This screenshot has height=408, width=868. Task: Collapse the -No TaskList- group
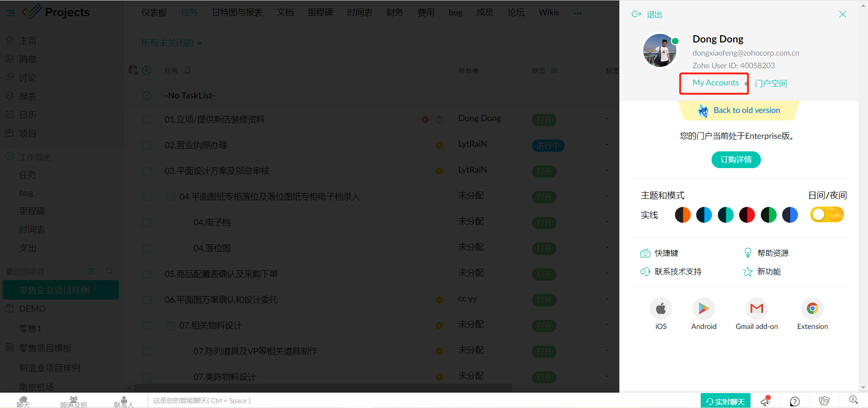(146, 96)
